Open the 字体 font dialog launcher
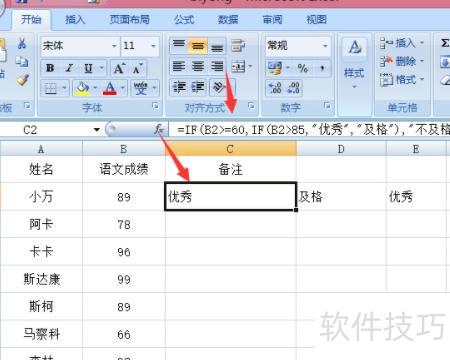Screen dimensions: 450x360 tap(155, 106)
